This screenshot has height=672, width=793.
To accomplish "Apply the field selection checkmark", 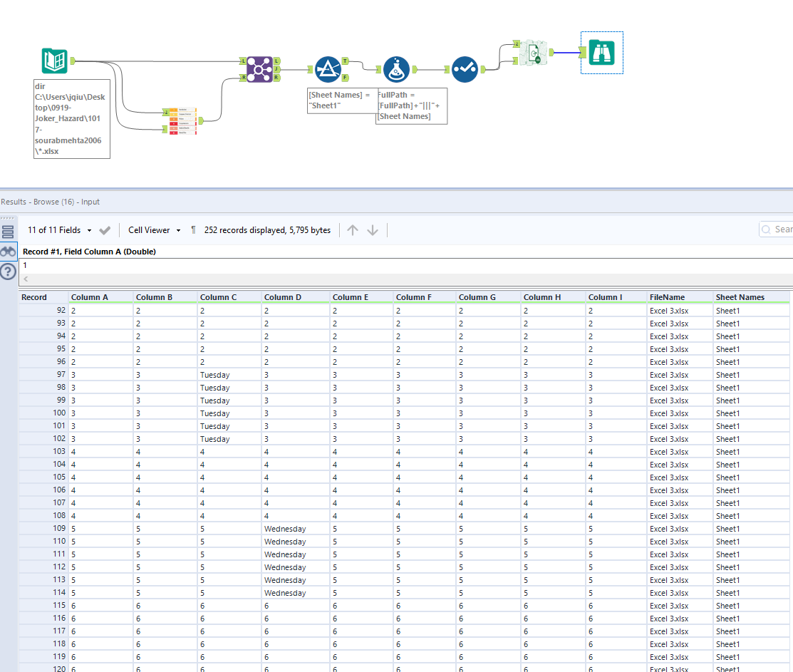I will click(x=105, y=230).
